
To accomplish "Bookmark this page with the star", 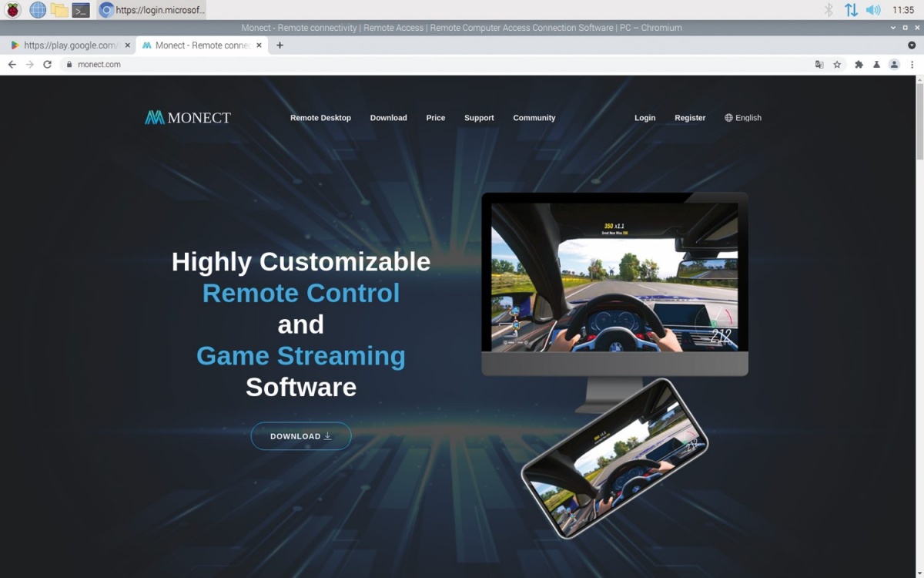I will 837,65.
